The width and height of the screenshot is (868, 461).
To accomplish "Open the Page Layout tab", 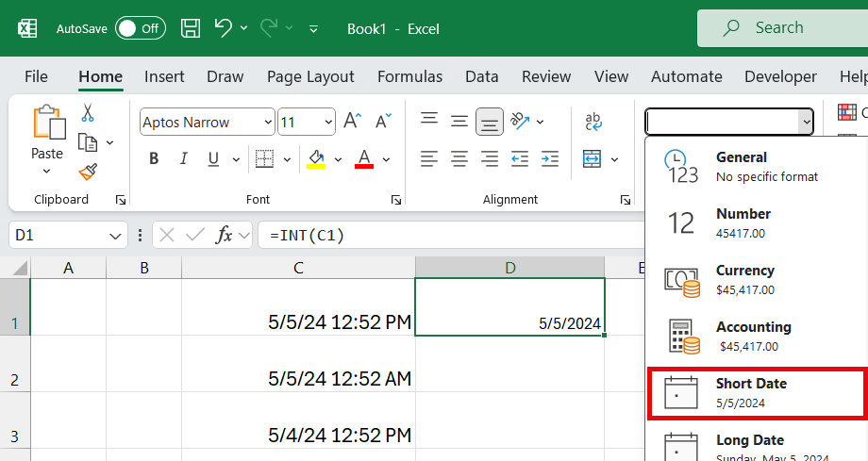I will click(x=310, y=77).
